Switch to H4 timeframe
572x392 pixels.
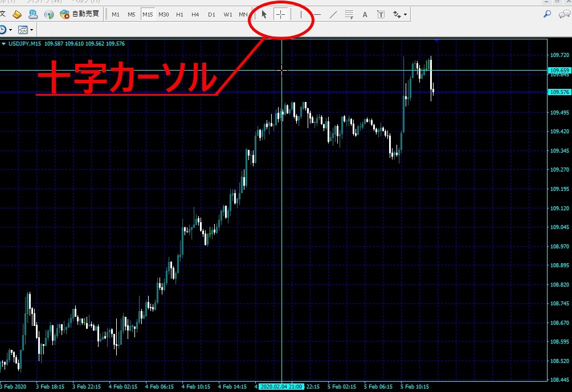pos(195,15)
